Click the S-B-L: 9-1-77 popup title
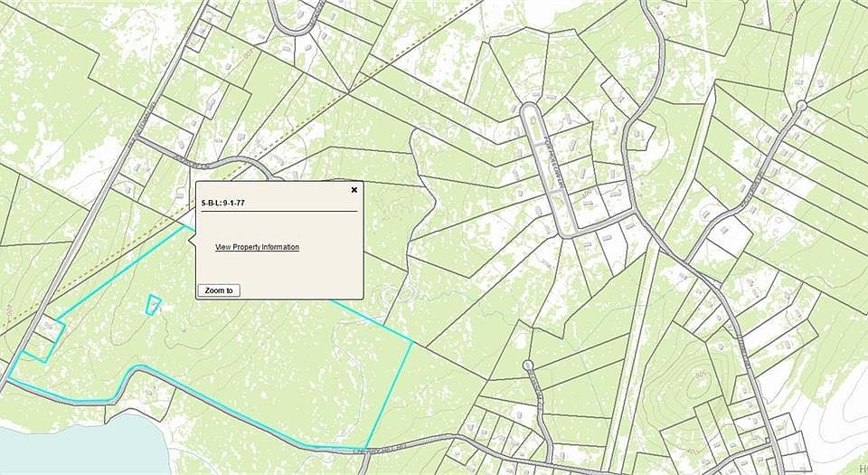This screenshot has width=868, height=475. (222, 204)
